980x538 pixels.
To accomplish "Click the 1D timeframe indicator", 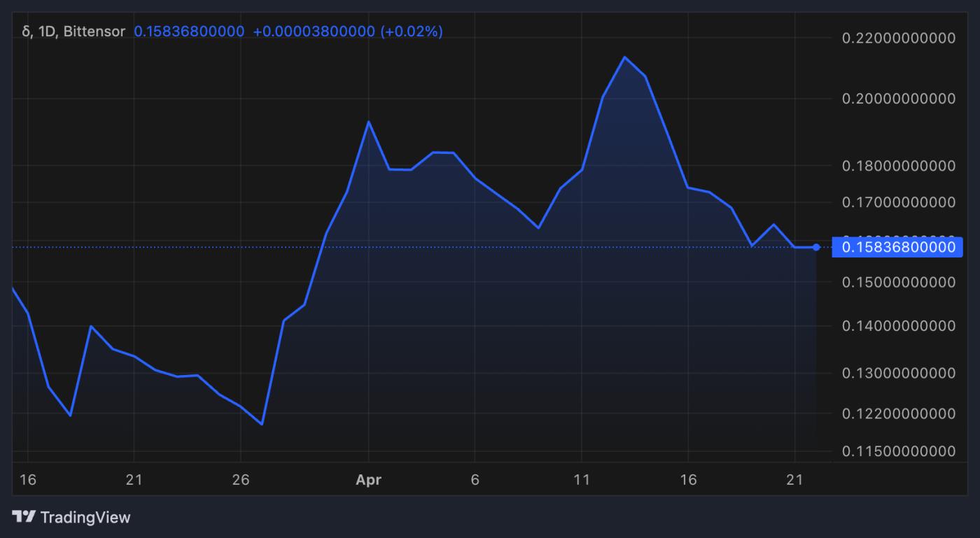I will click(46, 31).
